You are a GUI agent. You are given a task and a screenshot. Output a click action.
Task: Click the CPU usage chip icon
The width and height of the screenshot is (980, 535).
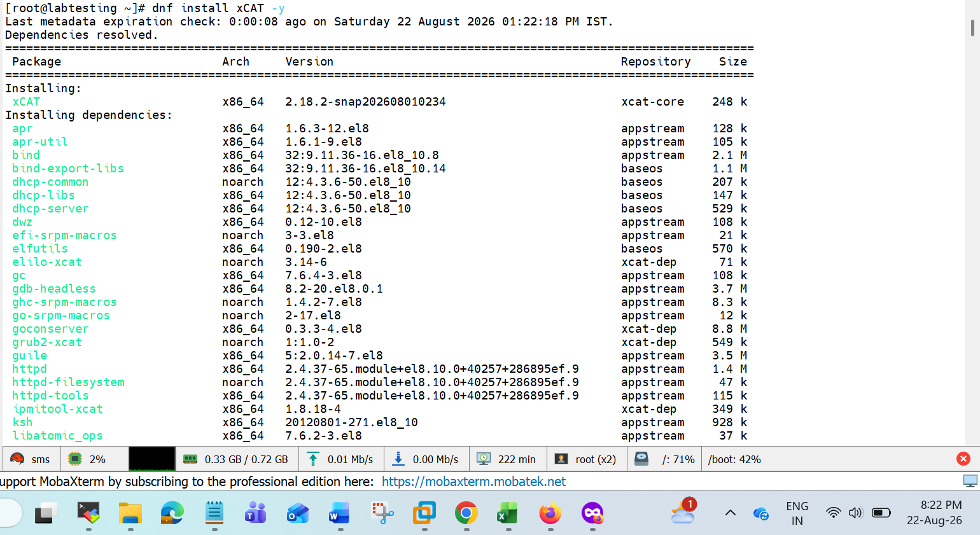[75, 459]
